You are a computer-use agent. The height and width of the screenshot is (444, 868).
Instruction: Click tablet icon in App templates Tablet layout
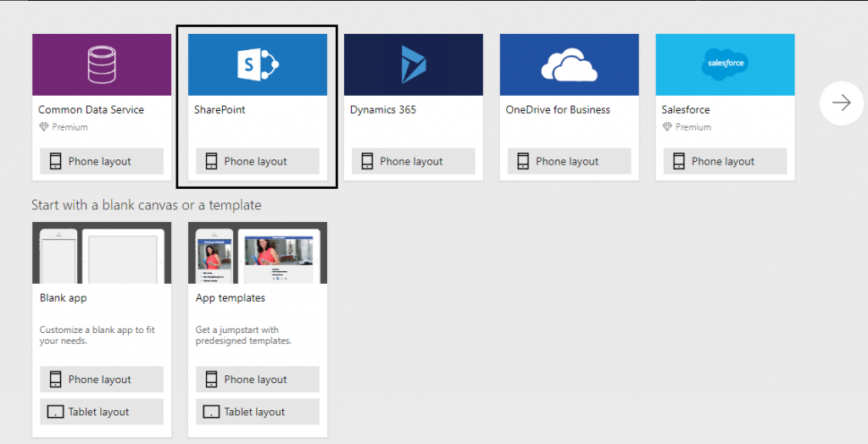pos(211,412)
